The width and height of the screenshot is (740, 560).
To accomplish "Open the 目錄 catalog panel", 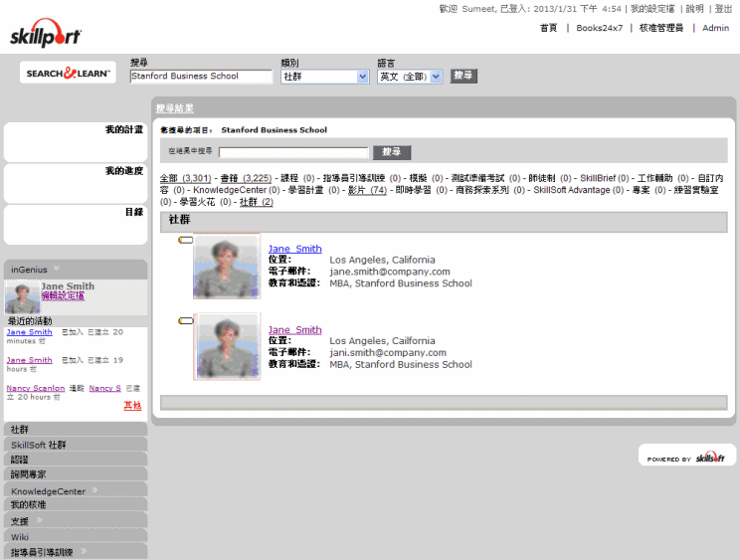I will 76,225.
